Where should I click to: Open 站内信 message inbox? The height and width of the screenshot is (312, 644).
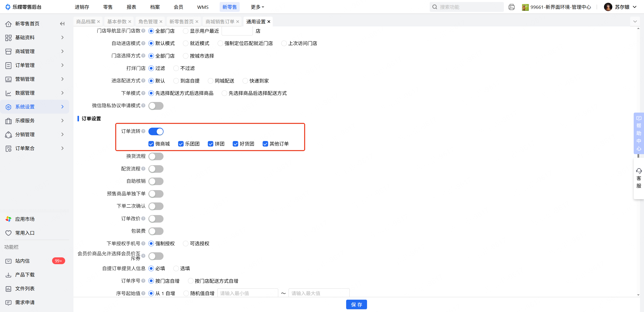[x=22, y=261]
